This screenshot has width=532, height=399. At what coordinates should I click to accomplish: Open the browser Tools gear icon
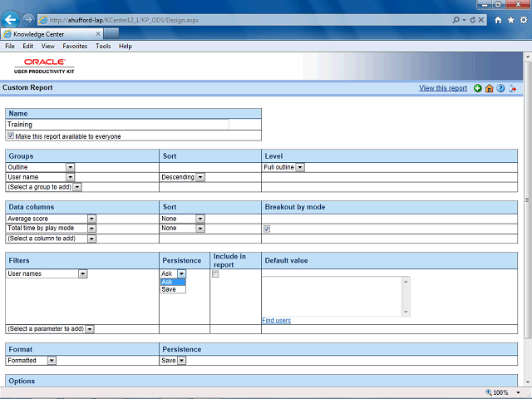524,20
